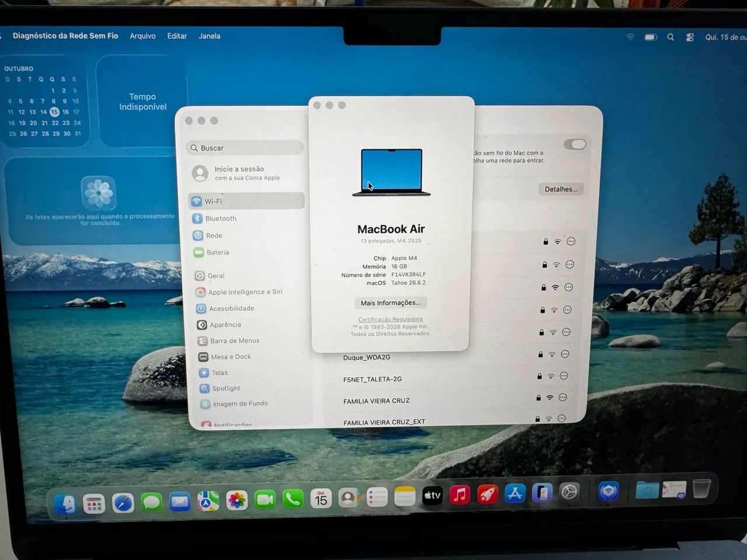Image resolution: width=747 pixels, height=560 pixels.
Task: Open Mail from the Dock
Action: [x=180, y=502]
